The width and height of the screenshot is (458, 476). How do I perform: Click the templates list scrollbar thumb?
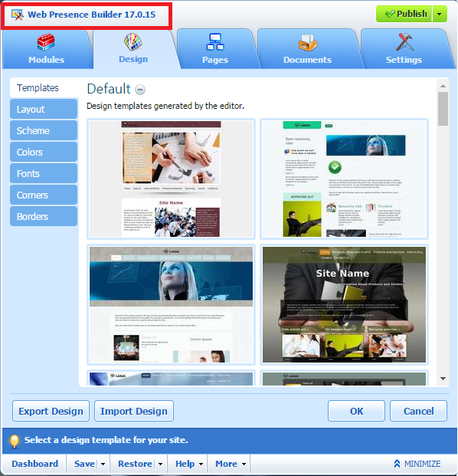pos(443,109)
